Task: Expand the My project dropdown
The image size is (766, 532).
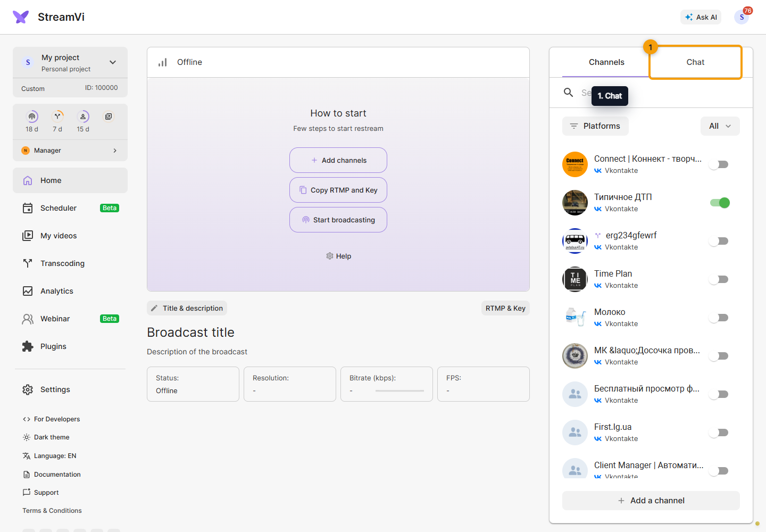Action: tap(113, 62)
